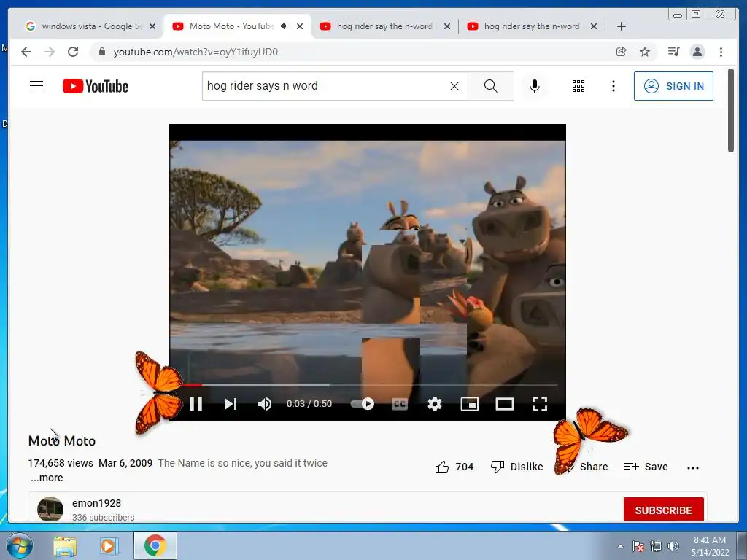Reload the current page
Screen dimensions: 747x560
73,52
